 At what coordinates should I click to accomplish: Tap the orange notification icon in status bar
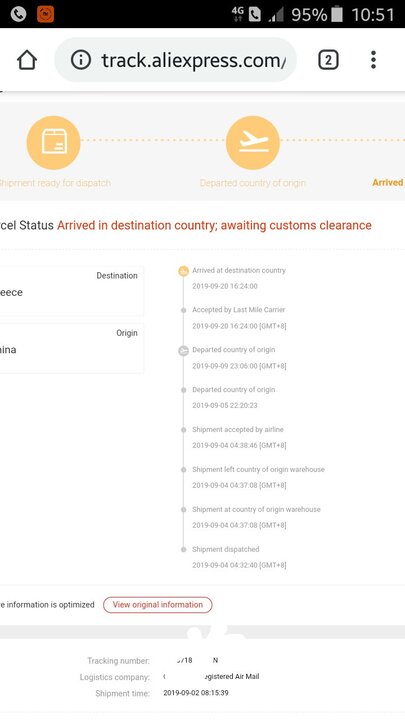[x=45, y=14]
